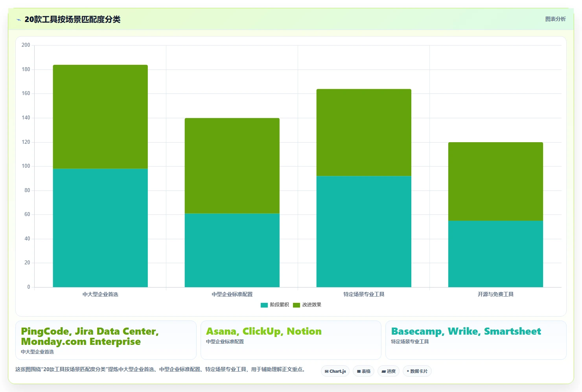The height and width of the screenshot is (392, 582).
Task: Select the Chart.js tag chip
Action: [x=335, y=371]
